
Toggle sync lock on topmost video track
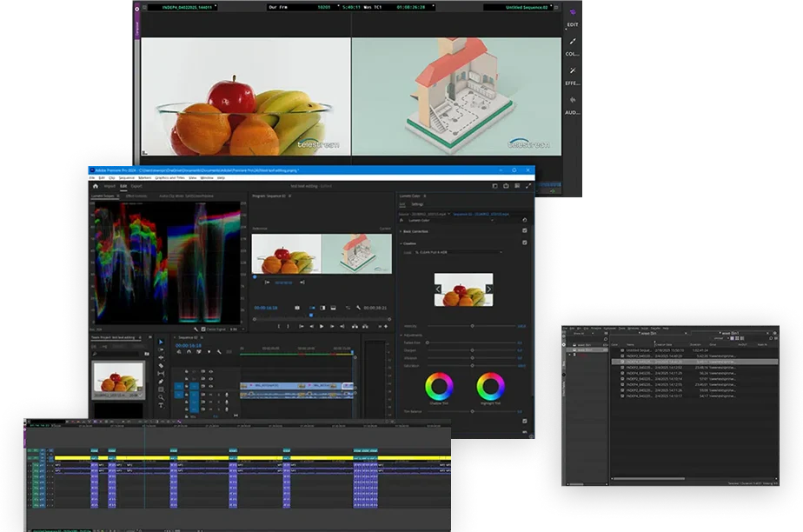(x=202, y=372)
